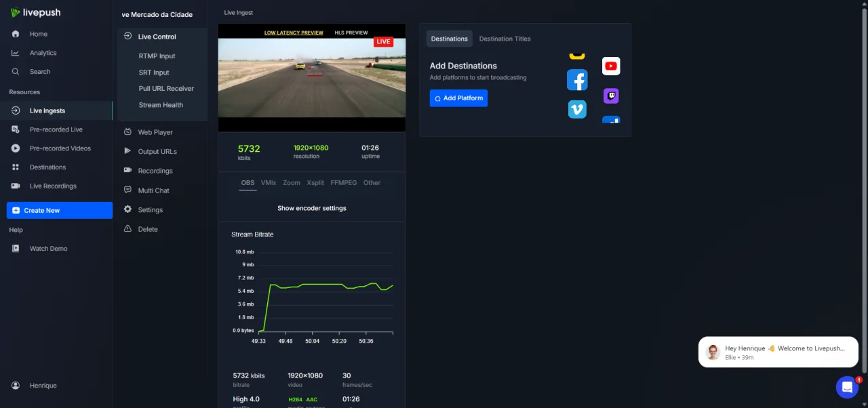Click the Add Platform button
This screenshot has width=868, height=408.
[x=458, y=98]
